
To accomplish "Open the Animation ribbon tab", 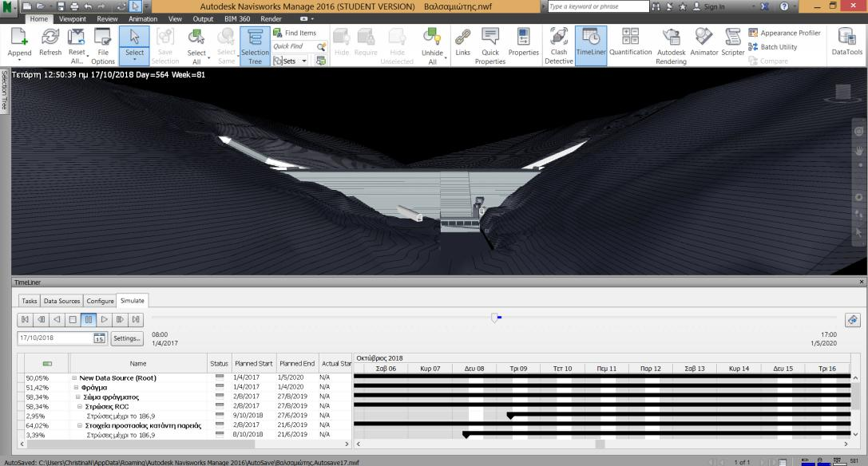I will pyautogui.click(x=143, y=19).
